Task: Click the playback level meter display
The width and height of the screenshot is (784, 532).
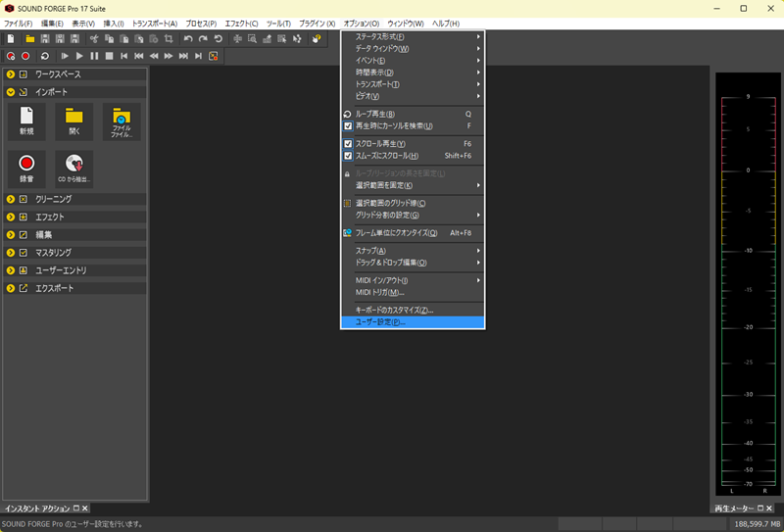Action: click(749, 284)
